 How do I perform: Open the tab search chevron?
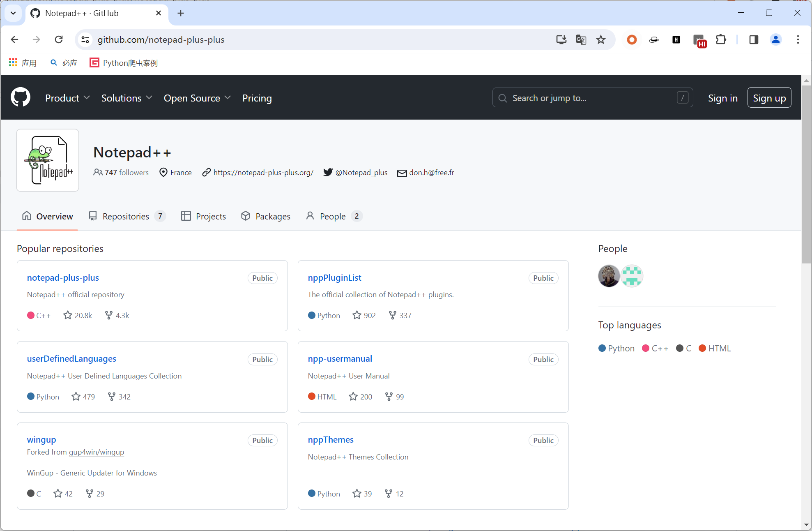[13, 13]
